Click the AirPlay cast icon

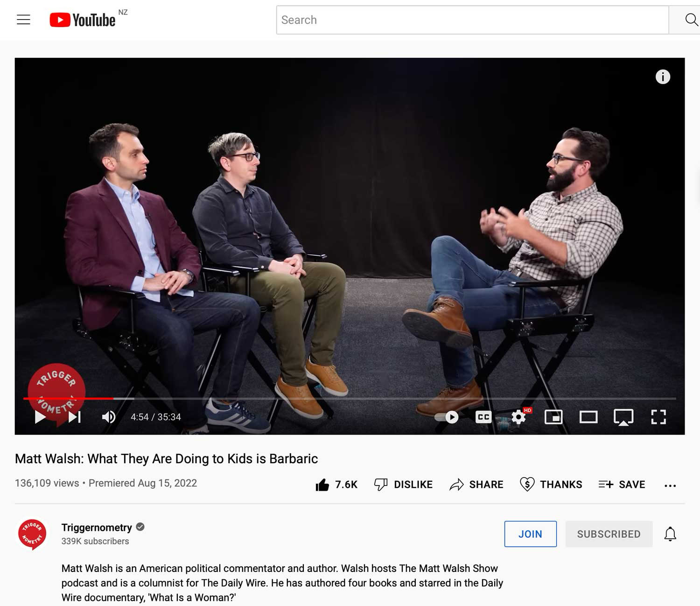pyautogui.click(x=623, y=417)
